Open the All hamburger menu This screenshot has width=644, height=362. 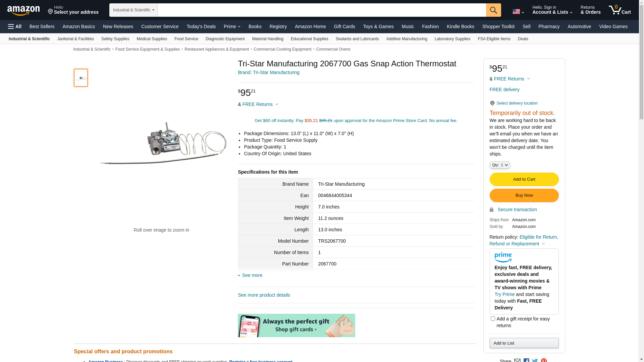coord(15,26)
